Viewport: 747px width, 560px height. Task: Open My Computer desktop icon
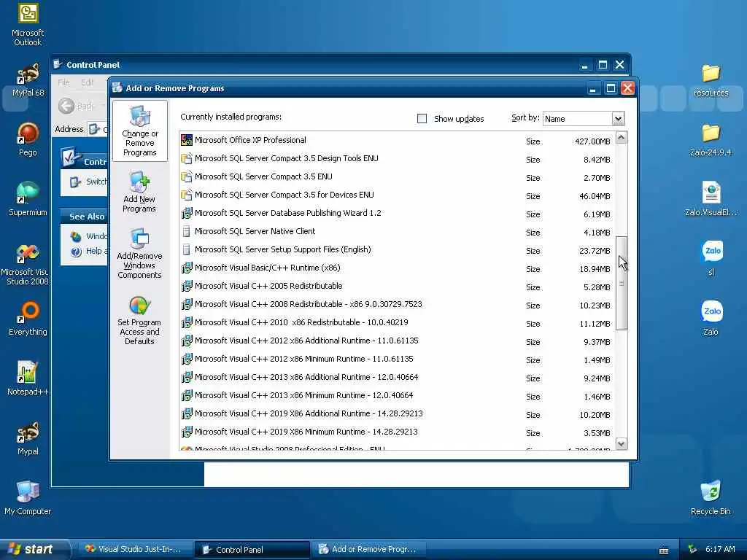tap(28, 498)
